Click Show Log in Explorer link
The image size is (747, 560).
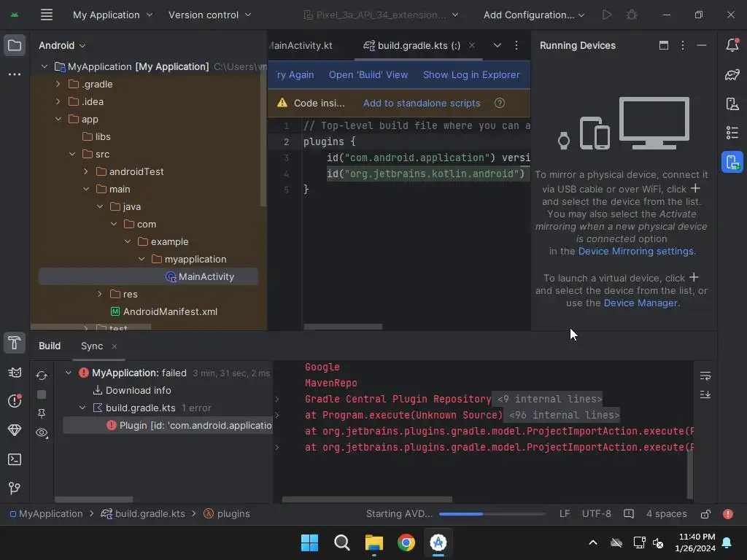471,75
